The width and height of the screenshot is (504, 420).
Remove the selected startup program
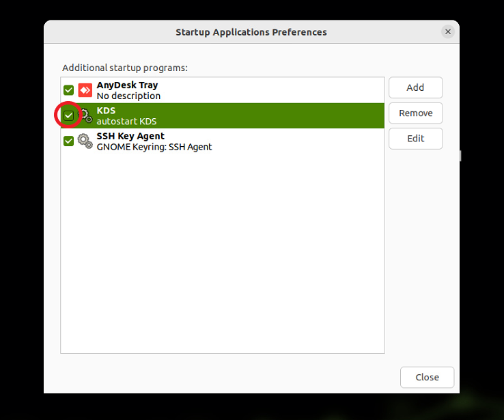416,113
